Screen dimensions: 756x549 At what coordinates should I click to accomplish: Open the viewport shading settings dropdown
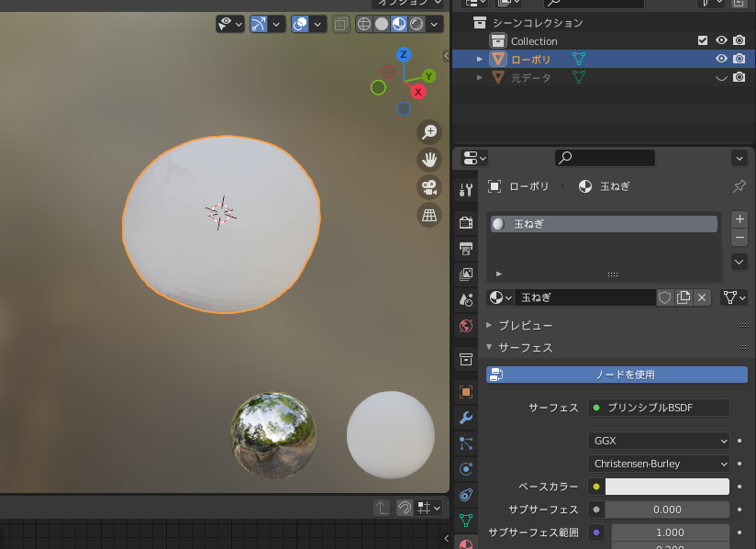click(434, 23)
